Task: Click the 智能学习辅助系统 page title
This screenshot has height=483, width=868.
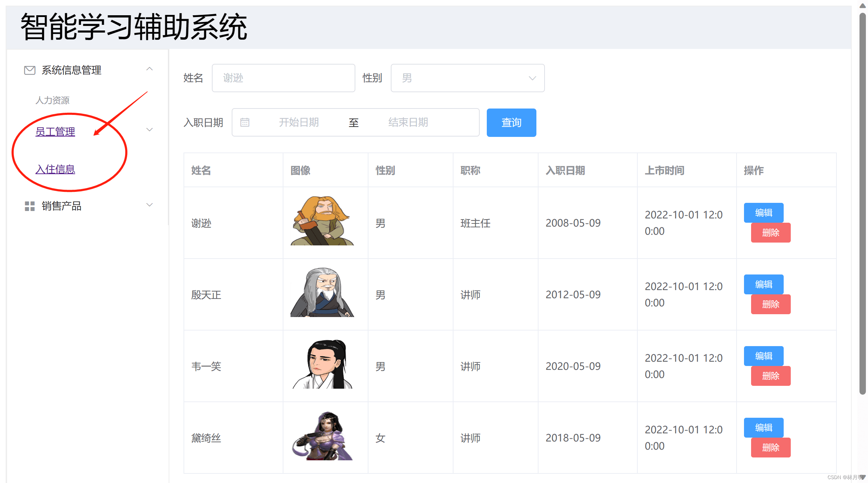Action: (134, 27)
